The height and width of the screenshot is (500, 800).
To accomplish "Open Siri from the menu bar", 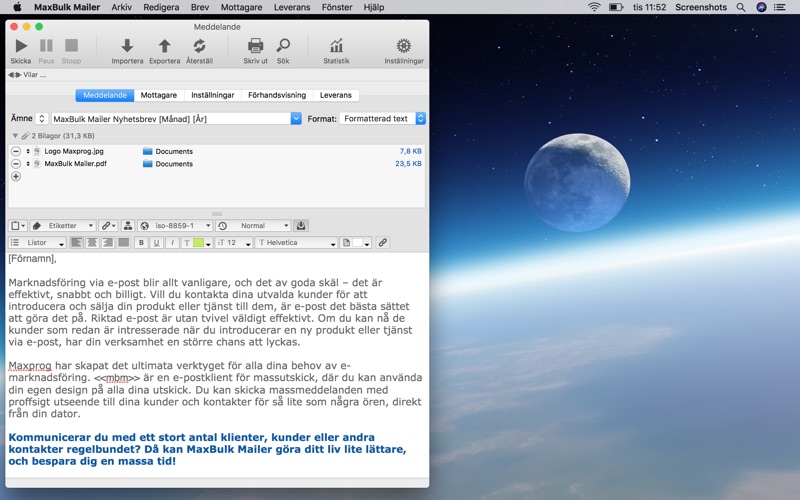I will 761,7.
